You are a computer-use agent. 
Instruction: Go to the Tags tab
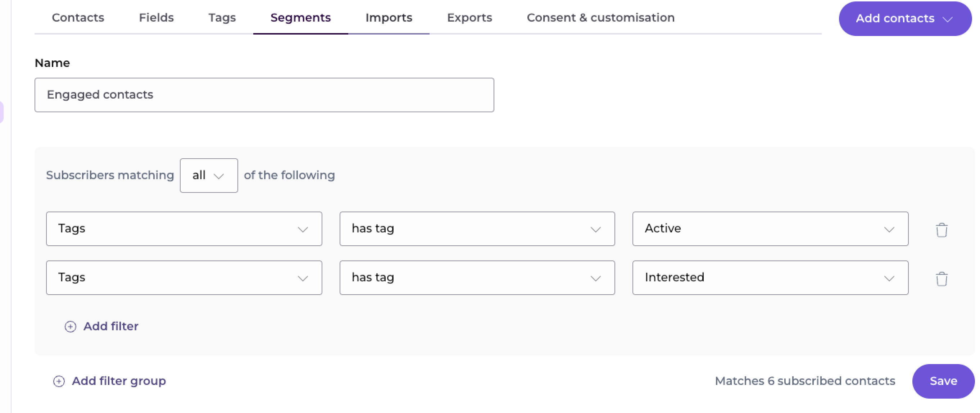coord(222,18)
